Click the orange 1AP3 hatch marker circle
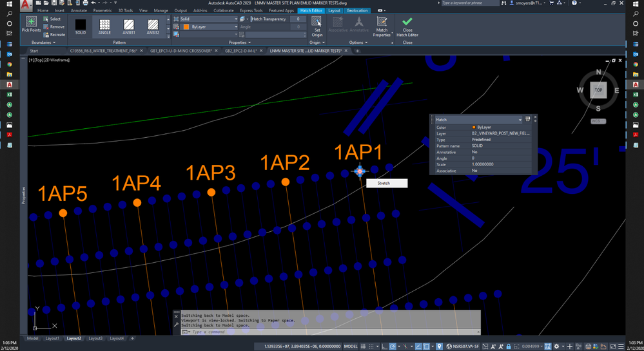The image size is (644, 351). (x=211, y=192)
